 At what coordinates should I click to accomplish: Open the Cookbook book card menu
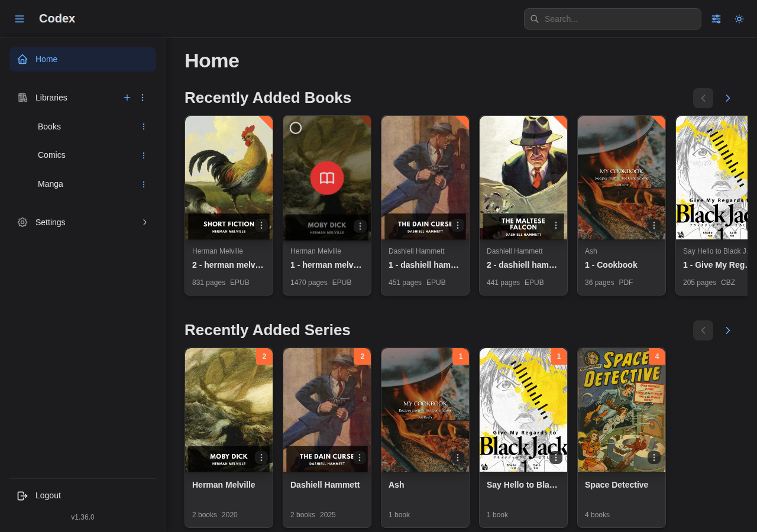(x=654, y=225)
